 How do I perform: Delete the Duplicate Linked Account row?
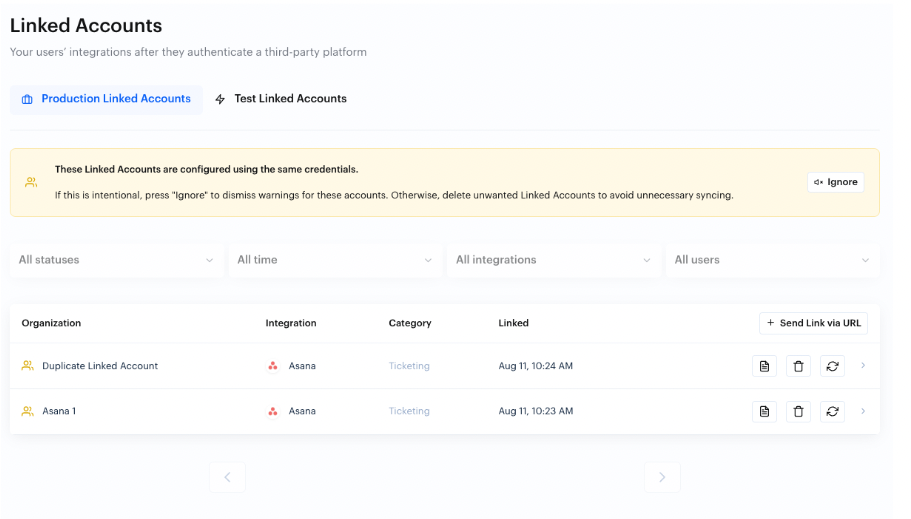[798, 366]
